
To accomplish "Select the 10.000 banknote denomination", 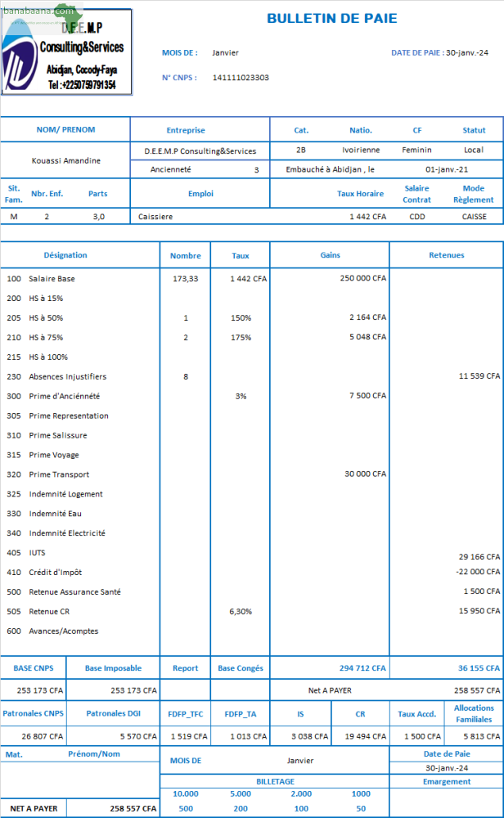I will coord(186,793).
